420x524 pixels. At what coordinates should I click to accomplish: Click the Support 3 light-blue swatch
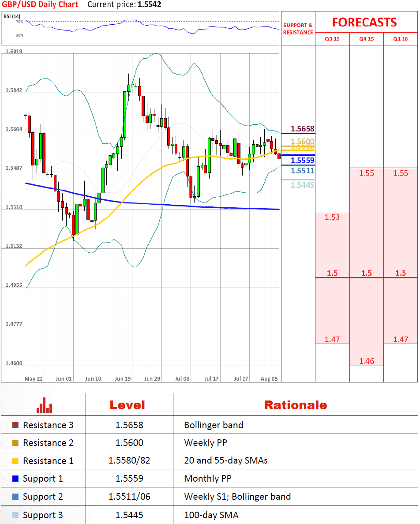coord(15,515)
